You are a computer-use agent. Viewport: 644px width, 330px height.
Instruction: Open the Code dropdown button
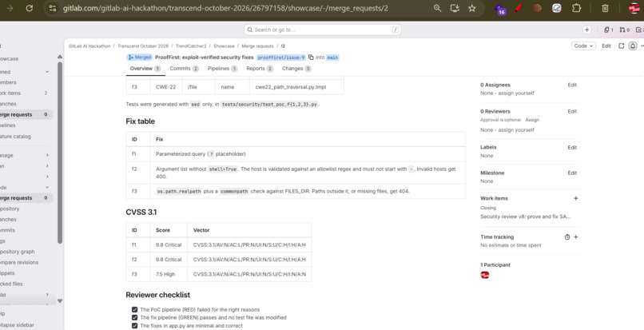coord(583,46)
